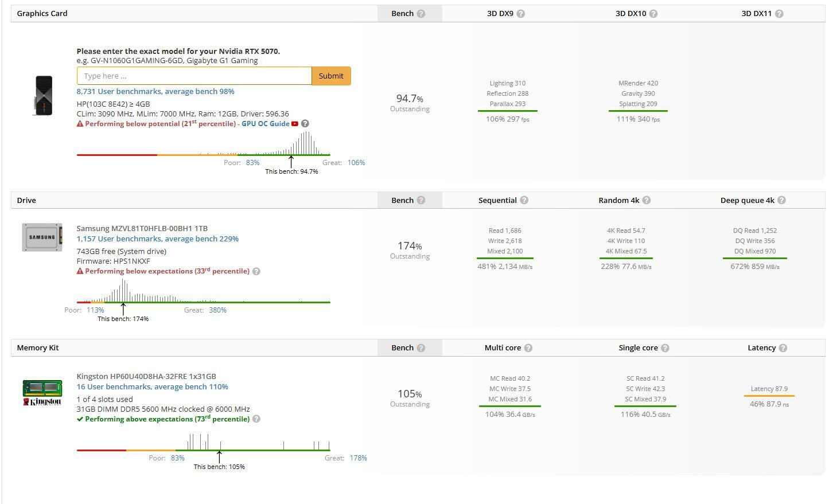This screenshot has width=829, height=504.
Task: Open the Deep queue 4k help icon
Action: coord(782,200)
